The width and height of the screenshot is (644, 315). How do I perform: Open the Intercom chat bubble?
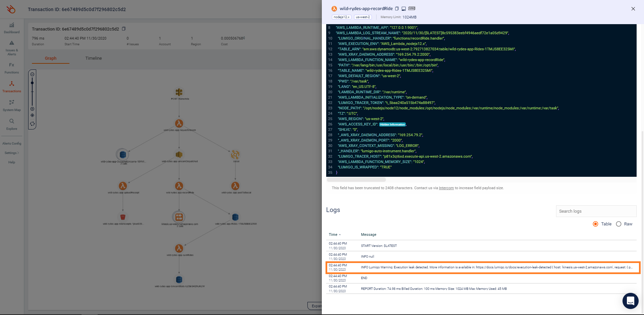point(630,301)
